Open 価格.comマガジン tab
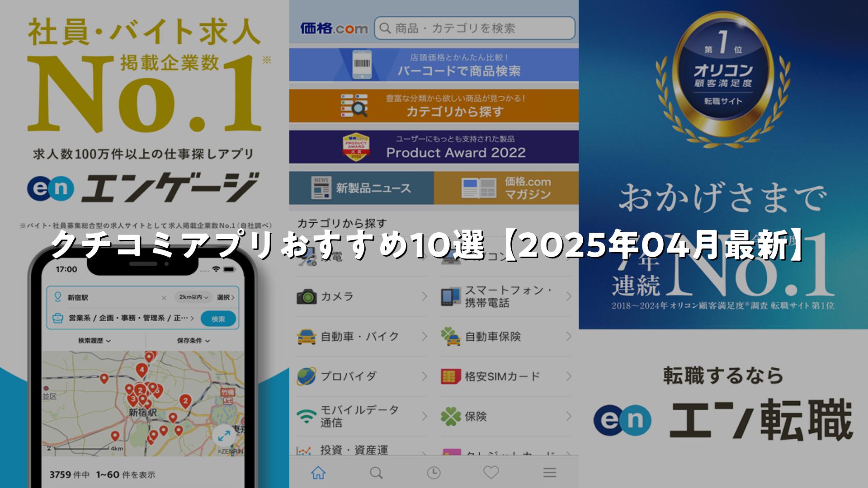The width and height of the screenshot is (868, 488). (506, 188)
